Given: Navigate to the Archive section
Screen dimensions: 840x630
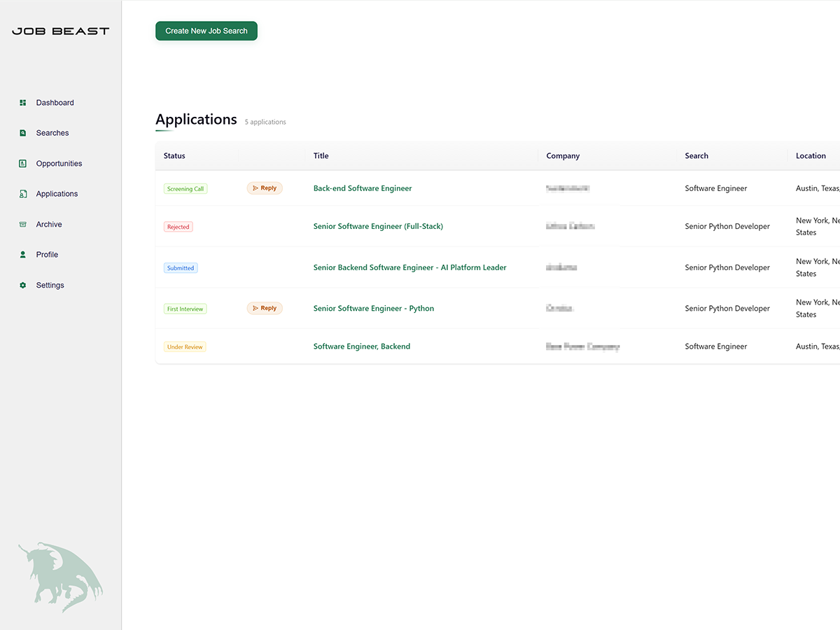Looking at the screenshot, I should (x=48, y=224).
